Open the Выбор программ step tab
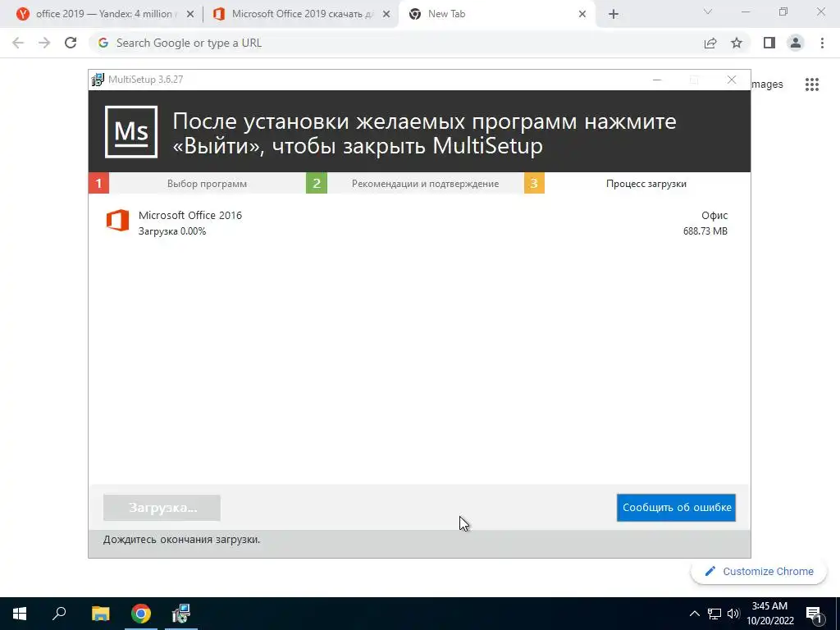Image resolution: width=840 pixels, height=630 pixels. coord(207,183)
